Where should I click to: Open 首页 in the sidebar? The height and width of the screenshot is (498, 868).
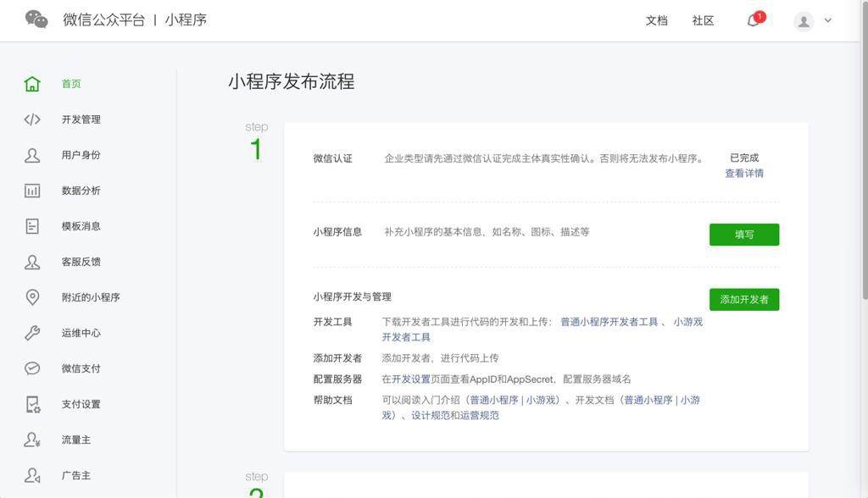[x=71, y=84]
